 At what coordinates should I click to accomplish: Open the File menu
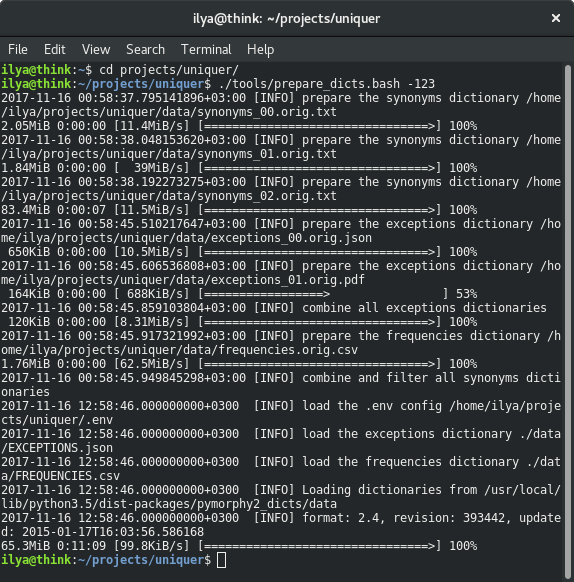pos(17,49)
